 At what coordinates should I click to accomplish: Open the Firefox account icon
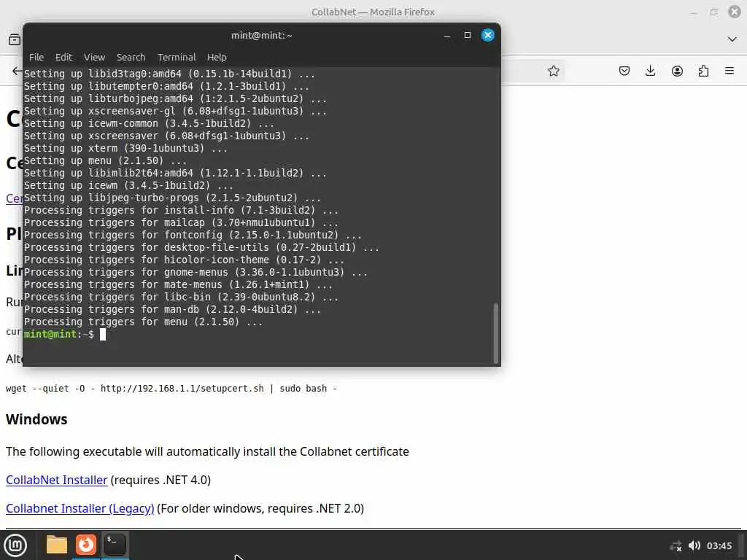tap(677, 71)
